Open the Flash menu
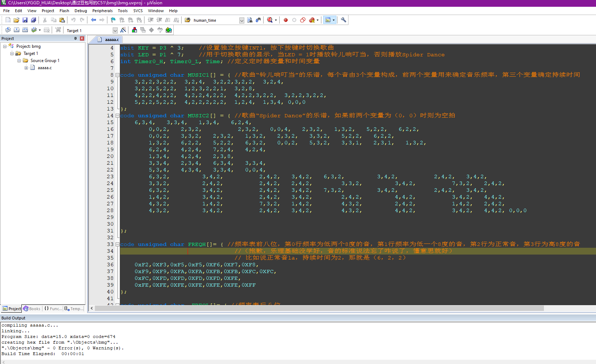596x364 pixels. (64, 11)
